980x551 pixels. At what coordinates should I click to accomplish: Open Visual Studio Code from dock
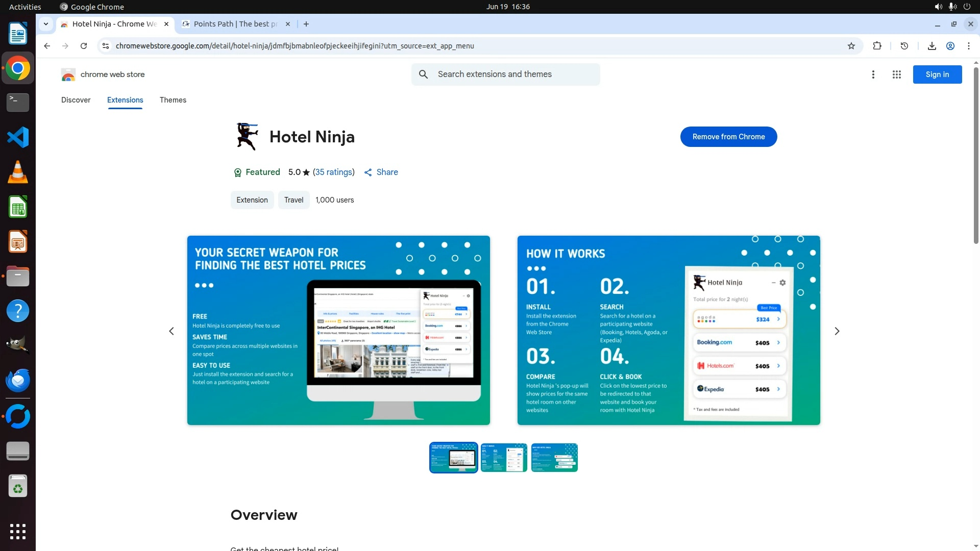pyautogui.click(x=18, y=137)
